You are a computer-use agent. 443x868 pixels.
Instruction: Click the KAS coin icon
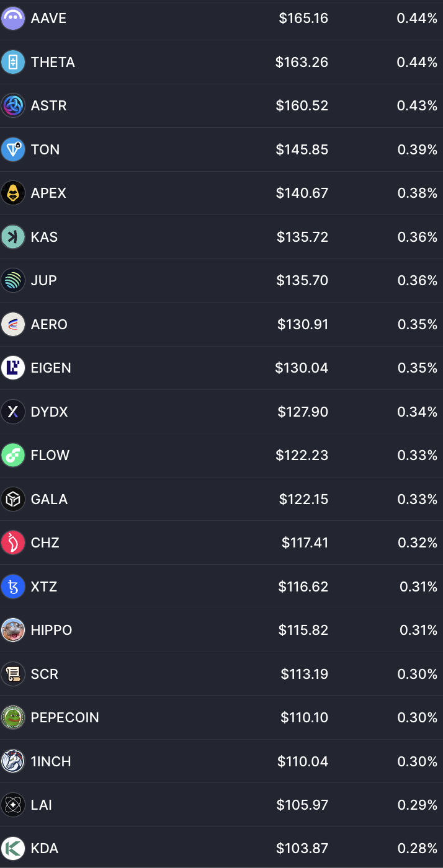point(13,237)
